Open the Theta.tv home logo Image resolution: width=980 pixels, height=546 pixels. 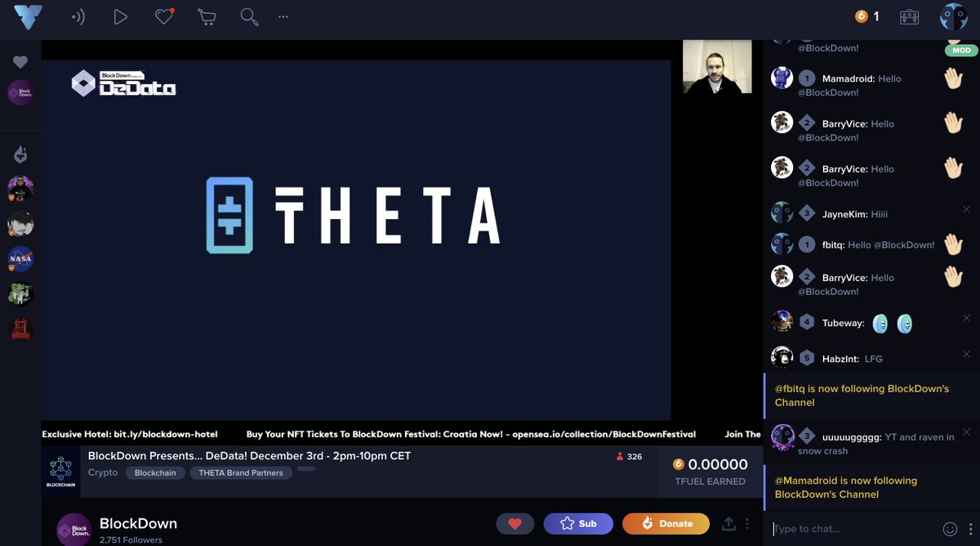click(28, 16)
